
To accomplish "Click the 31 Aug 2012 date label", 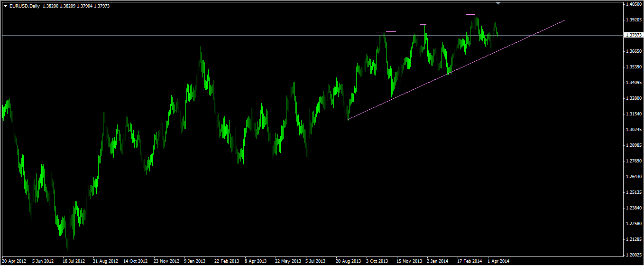I will pyautogui.click(x=105, y=261).
